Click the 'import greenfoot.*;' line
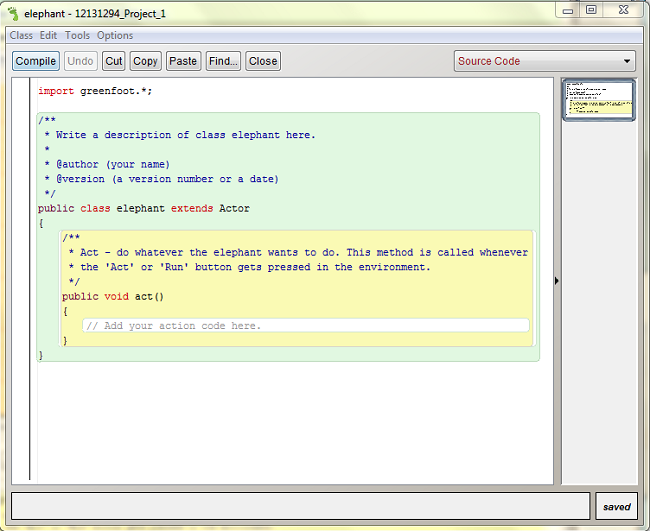The width and height of the screenshot is (650, 531). point(95,91)
